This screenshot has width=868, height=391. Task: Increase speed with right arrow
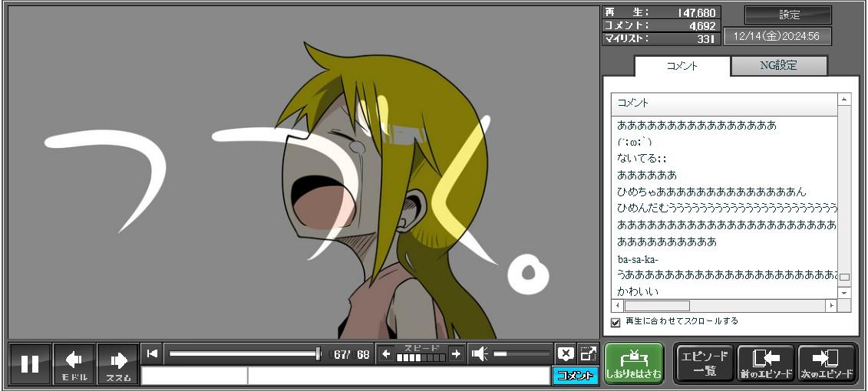coord(456,353)
